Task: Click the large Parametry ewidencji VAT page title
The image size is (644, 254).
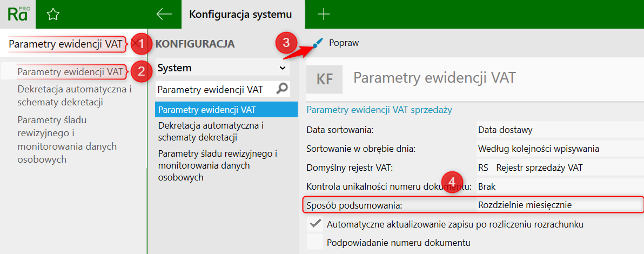Action: tap(434, 78)
